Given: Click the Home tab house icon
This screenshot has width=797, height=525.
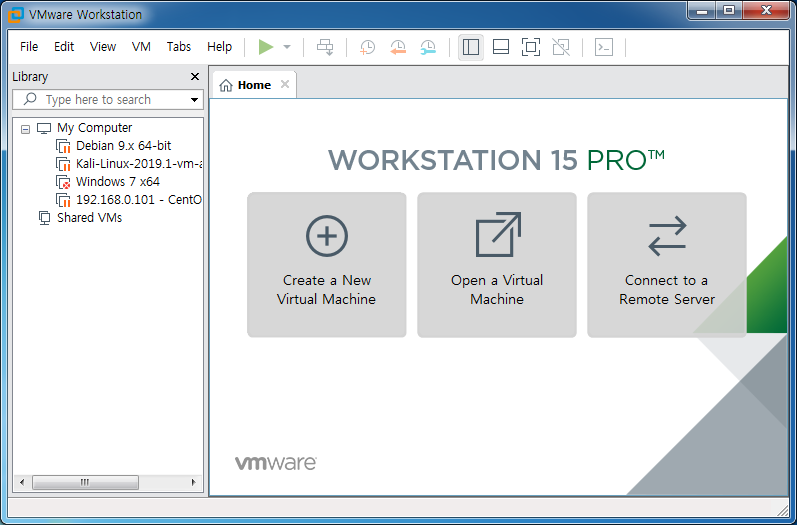Looking at the screenshot, I should point(226,85).
